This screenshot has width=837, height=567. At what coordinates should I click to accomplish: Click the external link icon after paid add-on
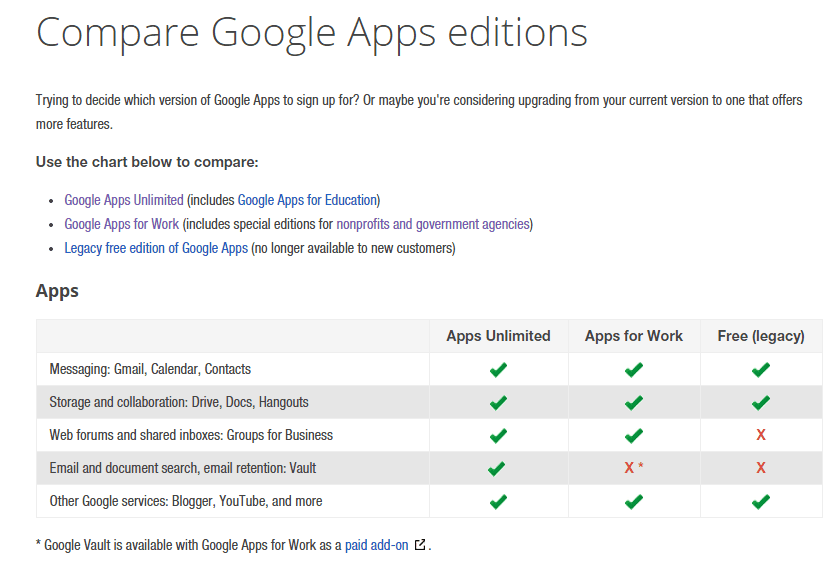tap(420, 545)
